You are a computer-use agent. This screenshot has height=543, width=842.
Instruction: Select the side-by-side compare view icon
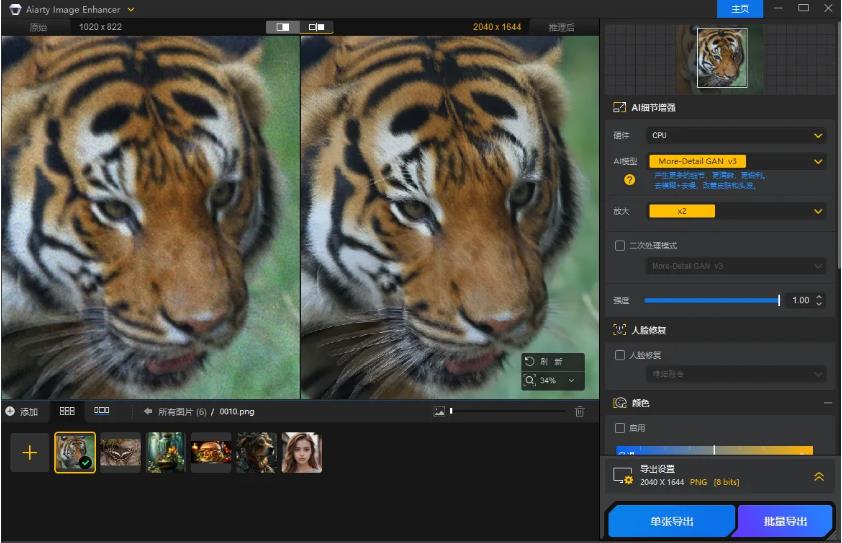click(316, 27)
